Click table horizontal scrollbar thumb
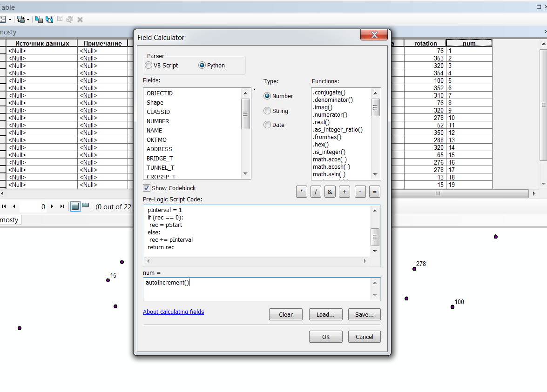Viewport: 547px width, 392px height. pyautogui.click(x=438, y=193)
